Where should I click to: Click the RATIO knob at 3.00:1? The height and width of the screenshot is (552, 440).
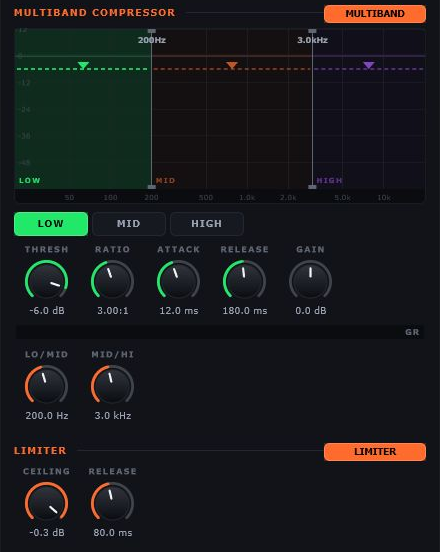click(x=112, y=281)
